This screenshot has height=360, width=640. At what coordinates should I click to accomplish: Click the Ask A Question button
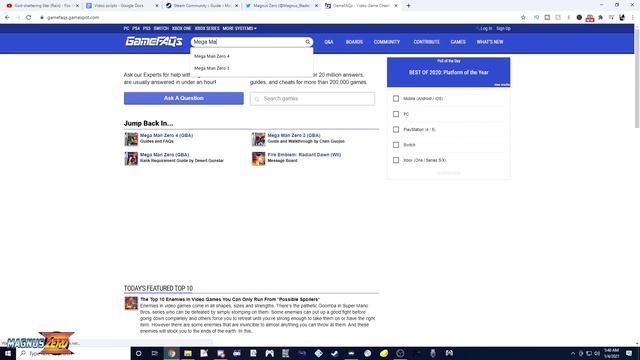(184, 98)
